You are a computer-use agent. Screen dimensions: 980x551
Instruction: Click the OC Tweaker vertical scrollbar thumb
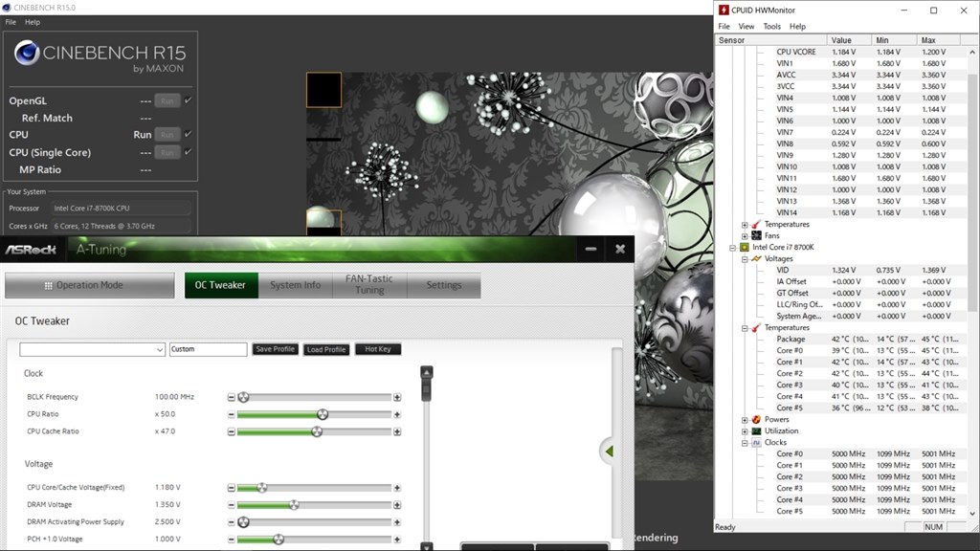[x=426, y=390]
